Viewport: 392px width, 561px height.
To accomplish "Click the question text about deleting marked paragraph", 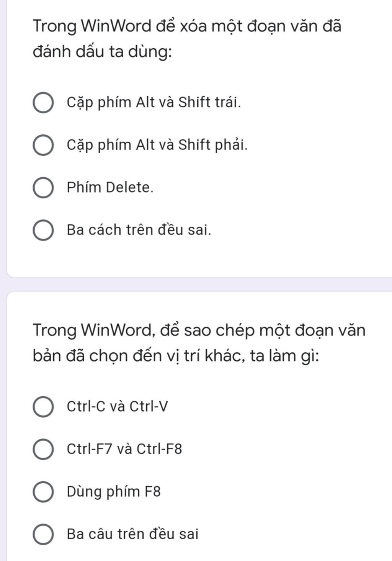I will click(187, 39).
